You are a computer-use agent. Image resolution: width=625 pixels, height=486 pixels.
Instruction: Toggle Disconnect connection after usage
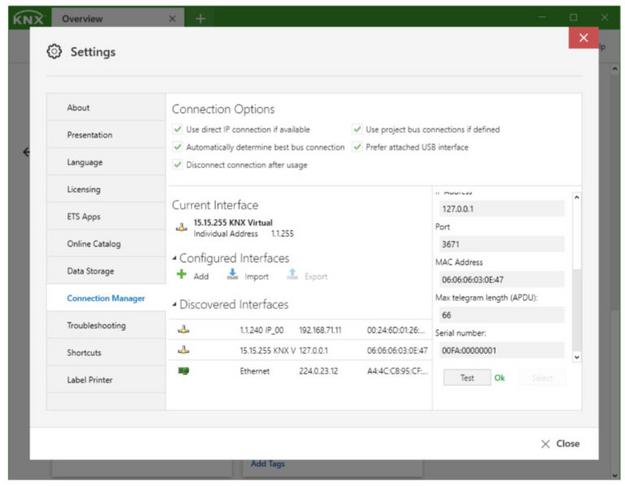[178, 165]
